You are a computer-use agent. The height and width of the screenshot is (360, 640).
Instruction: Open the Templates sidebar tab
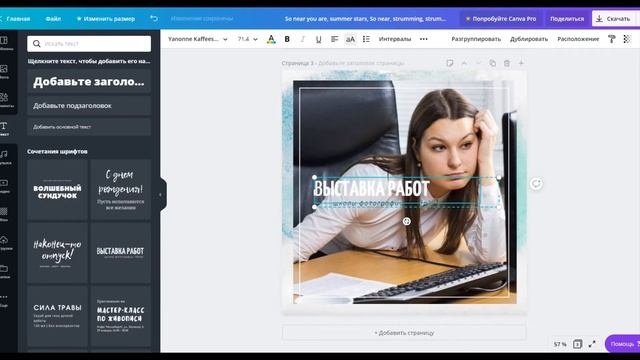4,43
